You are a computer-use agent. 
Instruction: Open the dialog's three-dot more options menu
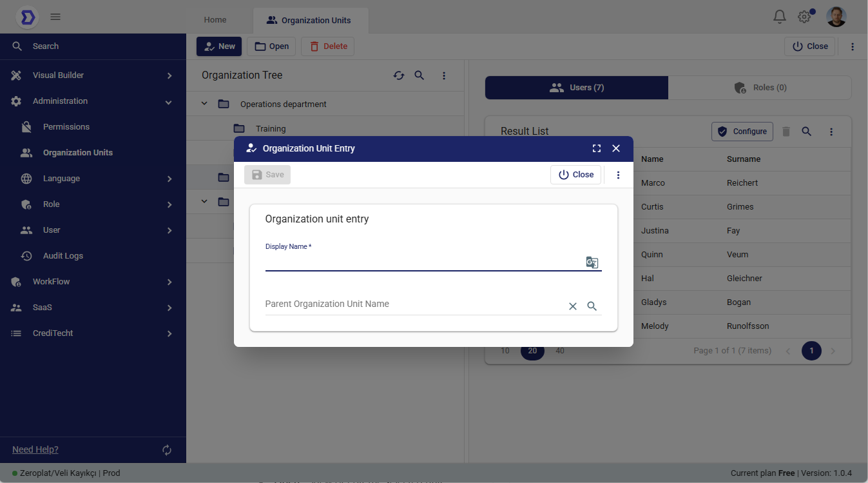(618, 175)
